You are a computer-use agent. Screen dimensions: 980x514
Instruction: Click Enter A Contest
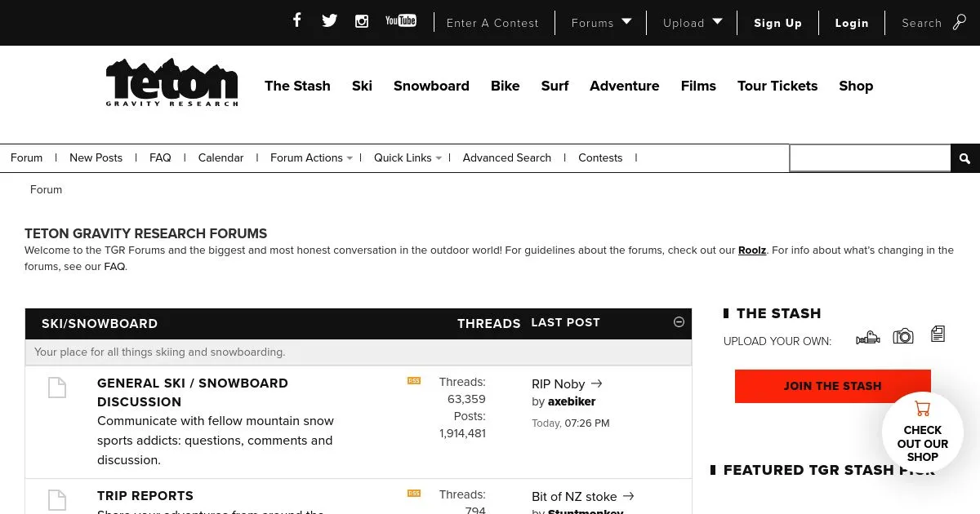(x=492, y=23)
